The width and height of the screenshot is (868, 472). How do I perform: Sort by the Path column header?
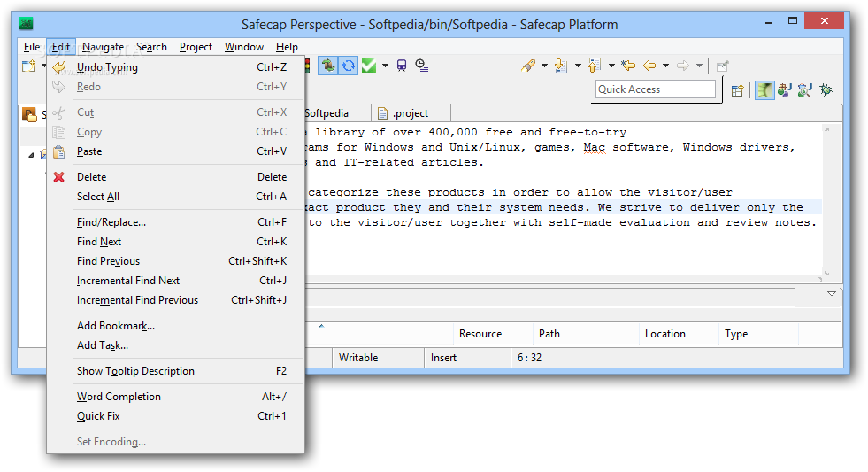tap(586, 334)
